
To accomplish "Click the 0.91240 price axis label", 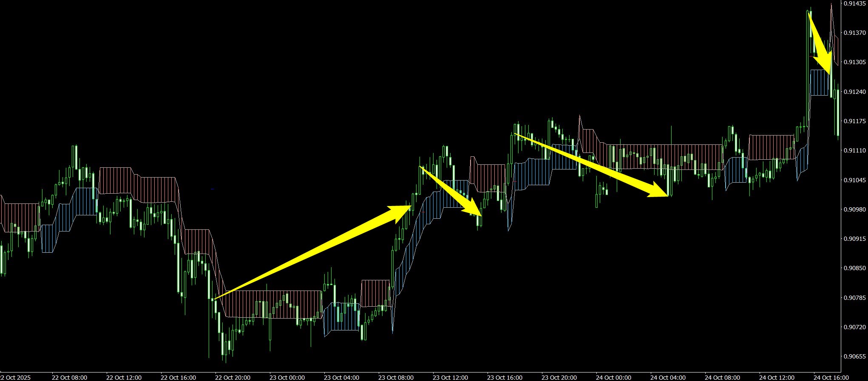I will 854,92.
